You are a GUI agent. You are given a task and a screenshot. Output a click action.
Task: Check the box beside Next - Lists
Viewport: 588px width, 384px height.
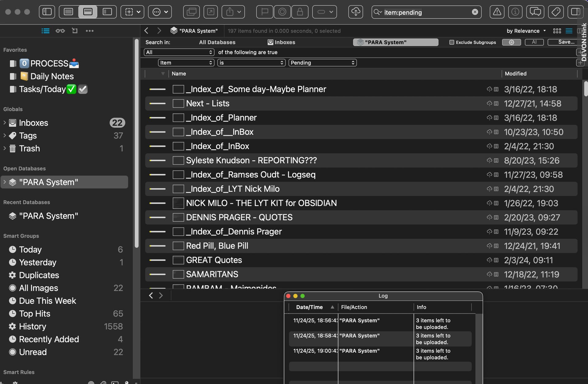point(178,104)
